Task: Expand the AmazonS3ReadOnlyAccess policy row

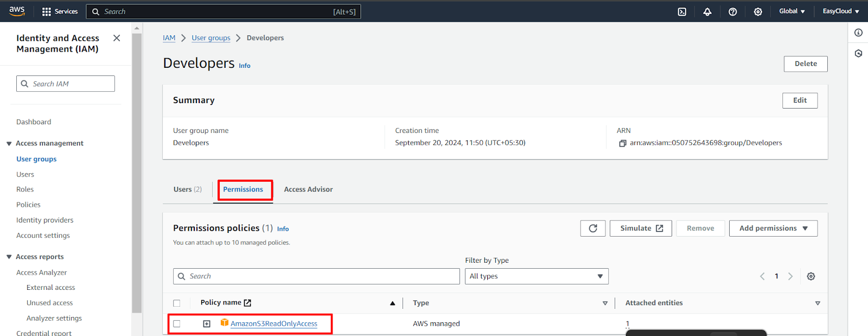Action: [207, 324]
